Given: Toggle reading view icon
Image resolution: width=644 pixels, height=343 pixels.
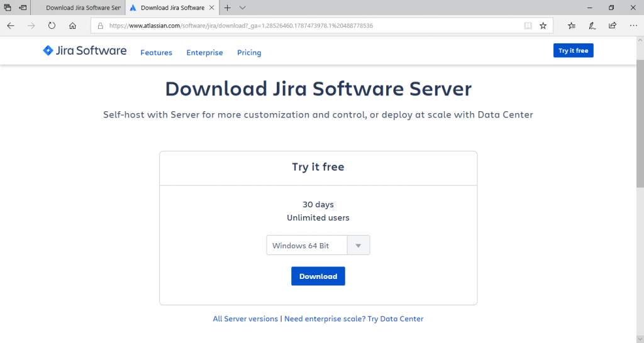Looking at the screenshot, I should pos(528,25).
